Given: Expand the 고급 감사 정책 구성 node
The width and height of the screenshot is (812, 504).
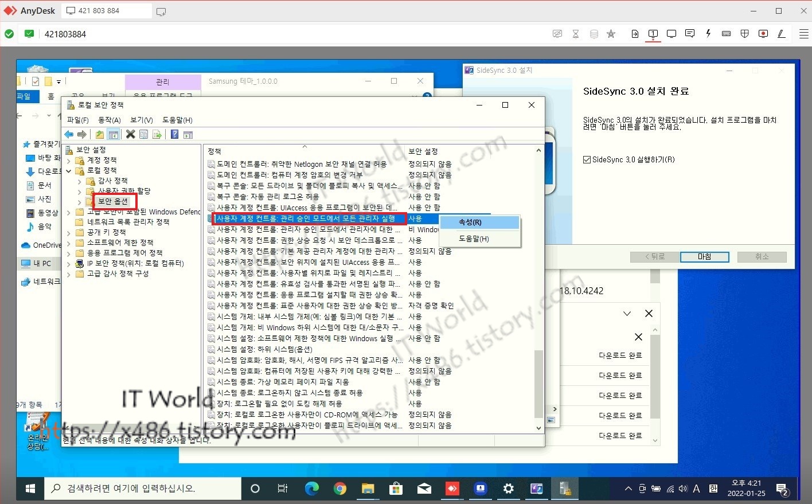Looking at the screenshot, I should 69,274.
